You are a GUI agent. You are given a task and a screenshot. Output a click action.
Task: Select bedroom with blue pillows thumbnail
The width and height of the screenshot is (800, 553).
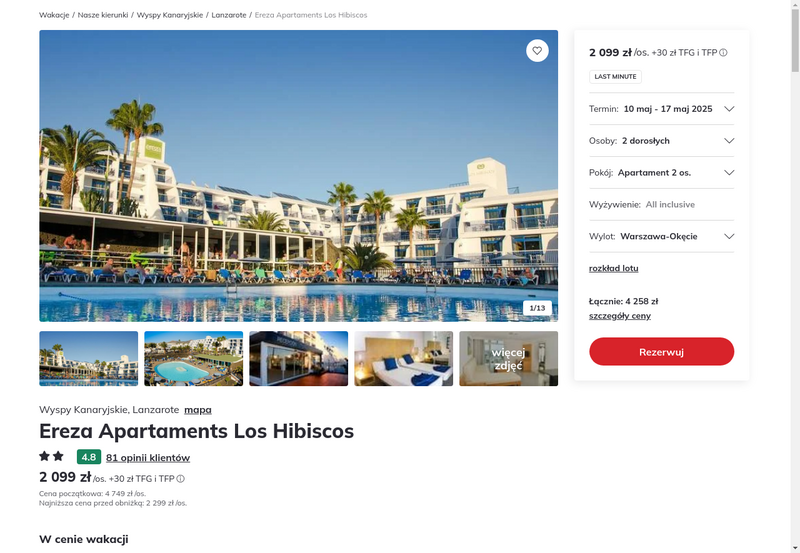coord(404,359)
